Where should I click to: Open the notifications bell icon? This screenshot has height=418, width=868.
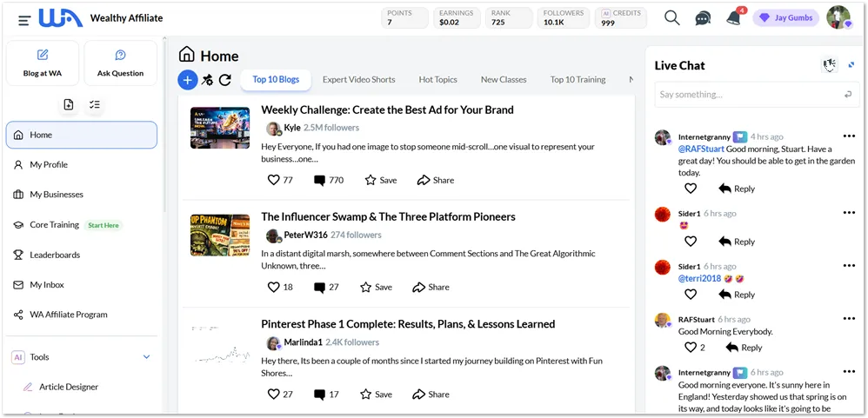(734, 17)
